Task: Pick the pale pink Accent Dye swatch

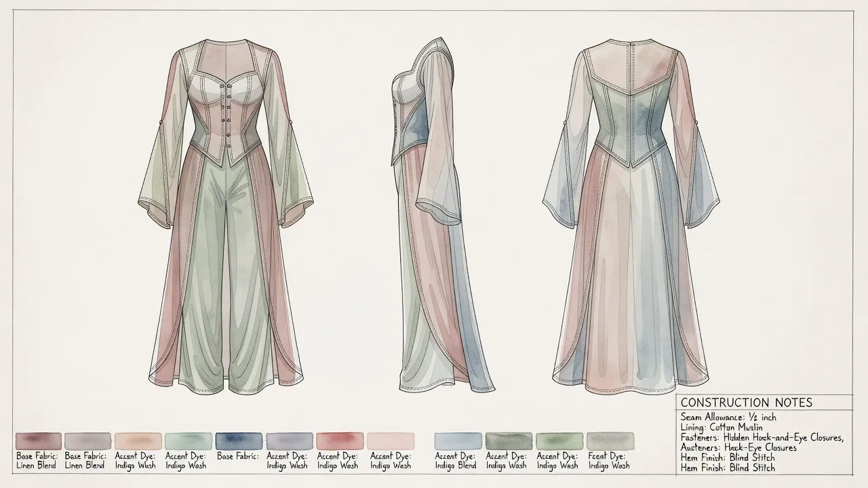Action: 390,441
